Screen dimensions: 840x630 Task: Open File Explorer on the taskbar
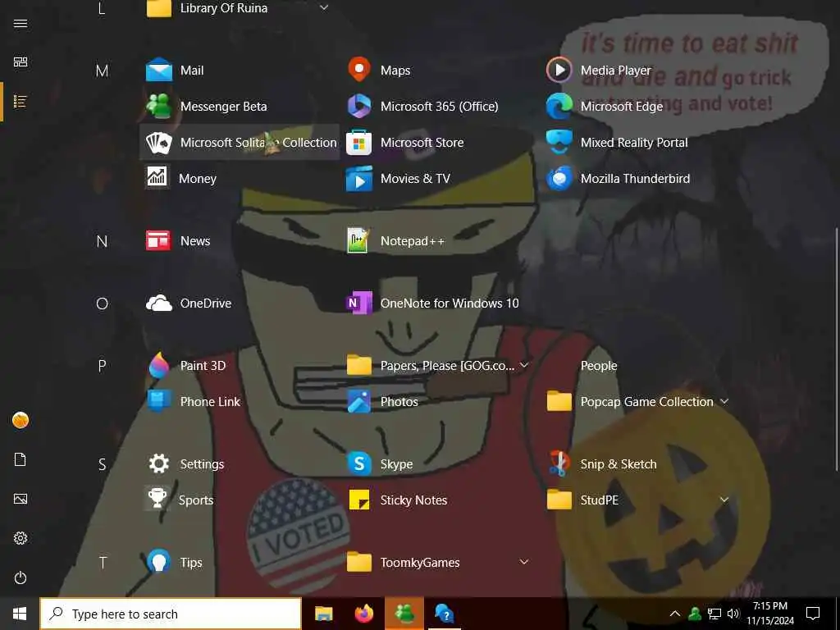[323, 614]
